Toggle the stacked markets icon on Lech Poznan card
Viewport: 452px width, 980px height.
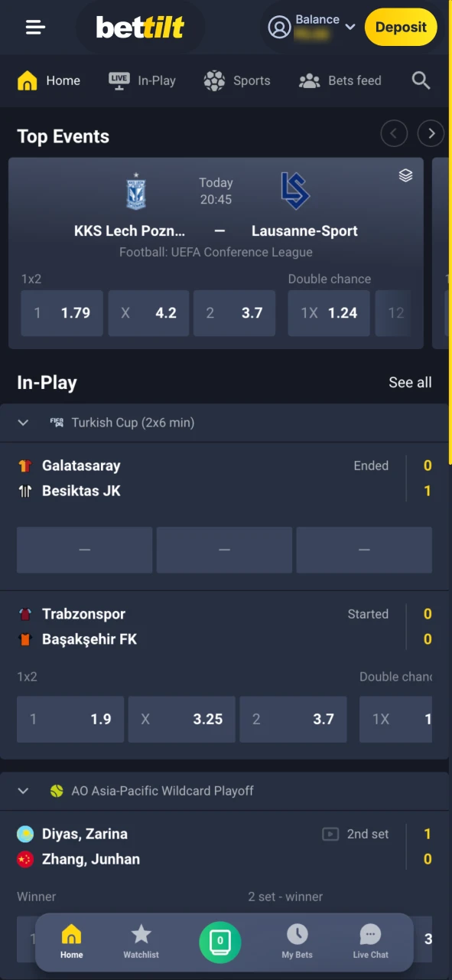[406, 175]
